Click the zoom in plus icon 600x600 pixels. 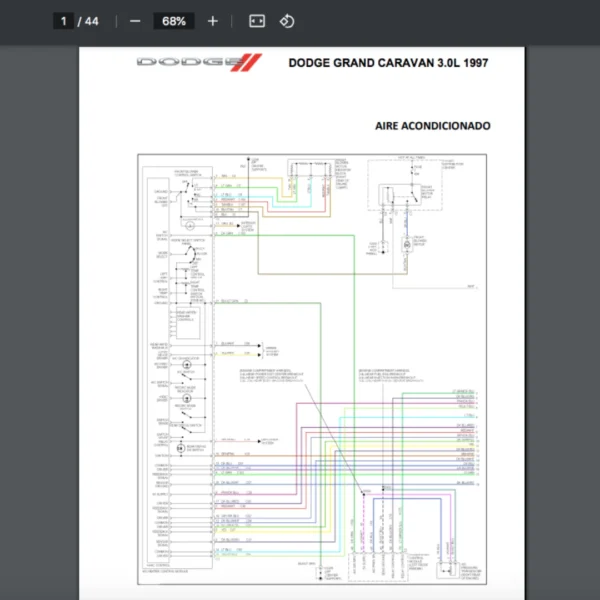[x=212, y=21]
